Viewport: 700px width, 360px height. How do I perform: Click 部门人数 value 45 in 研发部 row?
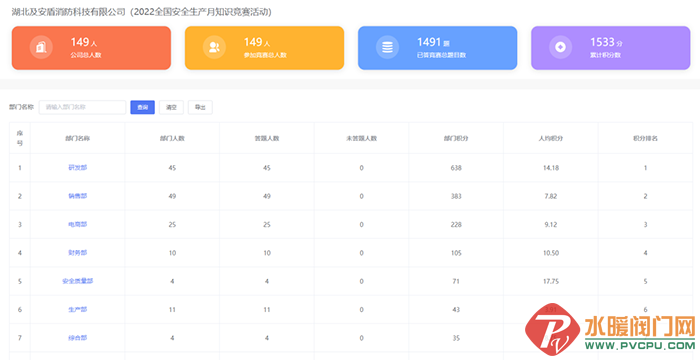coord(172,168)
